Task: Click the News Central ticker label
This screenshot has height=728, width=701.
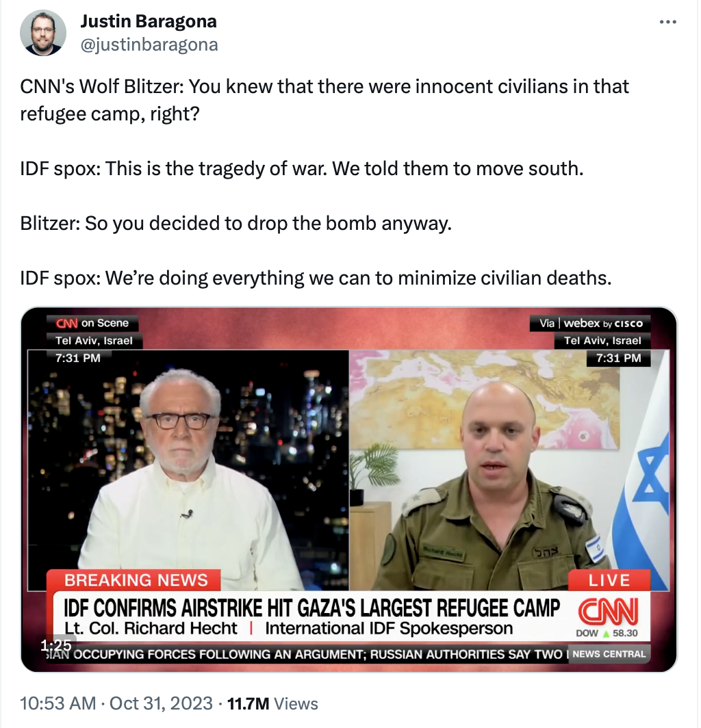Action: coord(609,653)
